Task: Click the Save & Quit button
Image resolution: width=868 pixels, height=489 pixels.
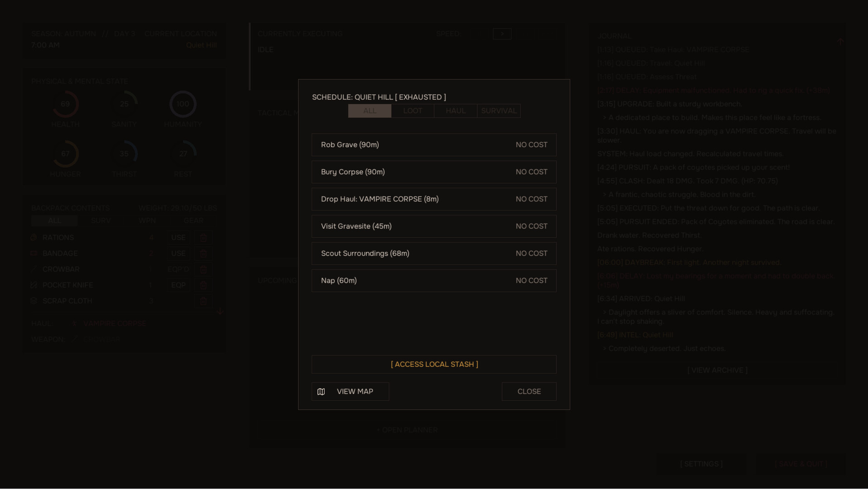Action: point(801,464)
